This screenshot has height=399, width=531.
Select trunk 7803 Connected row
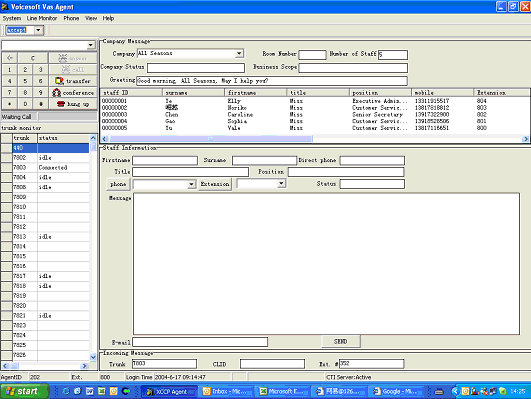(x=46, y=167)
